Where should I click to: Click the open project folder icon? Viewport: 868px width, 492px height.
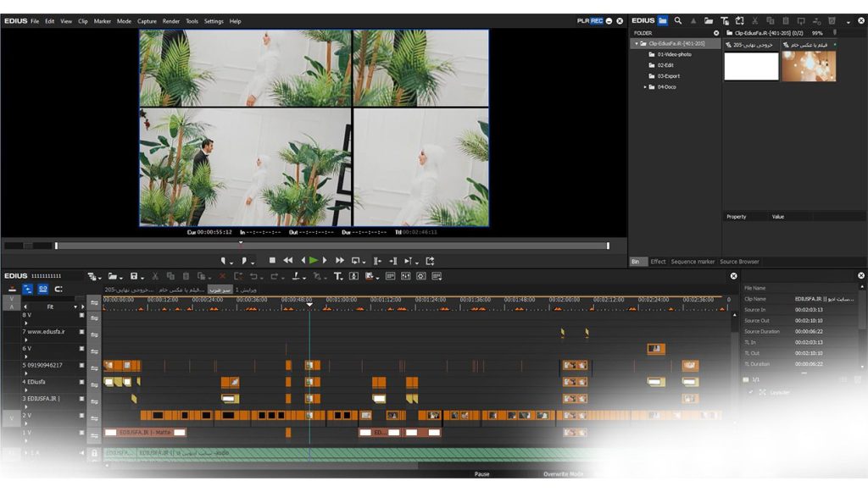113,276
